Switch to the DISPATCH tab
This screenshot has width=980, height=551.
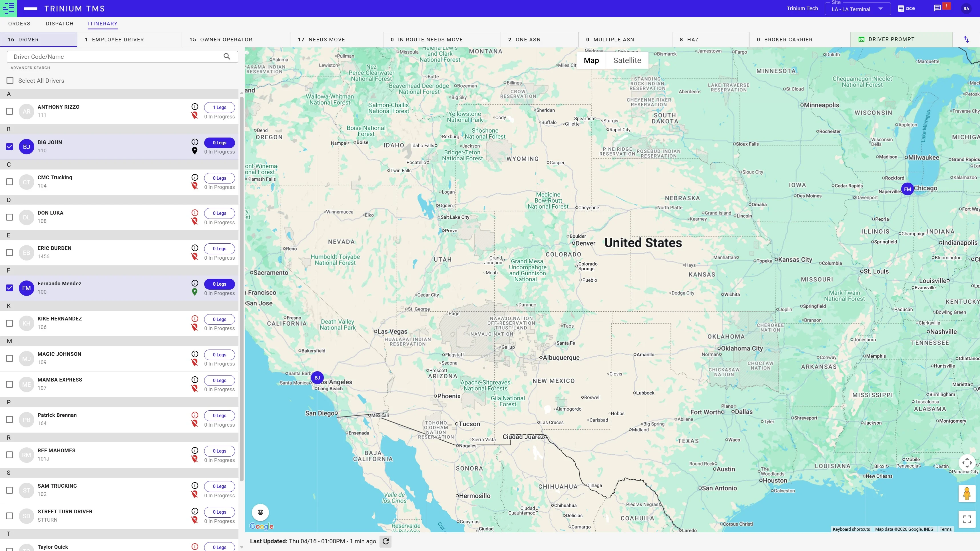click(60, 24)
